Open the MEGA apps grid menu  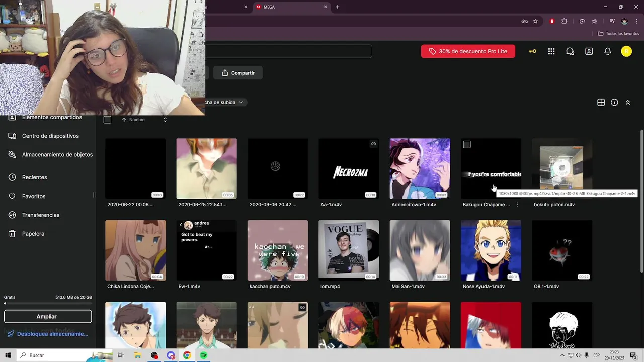pos(551,51)
